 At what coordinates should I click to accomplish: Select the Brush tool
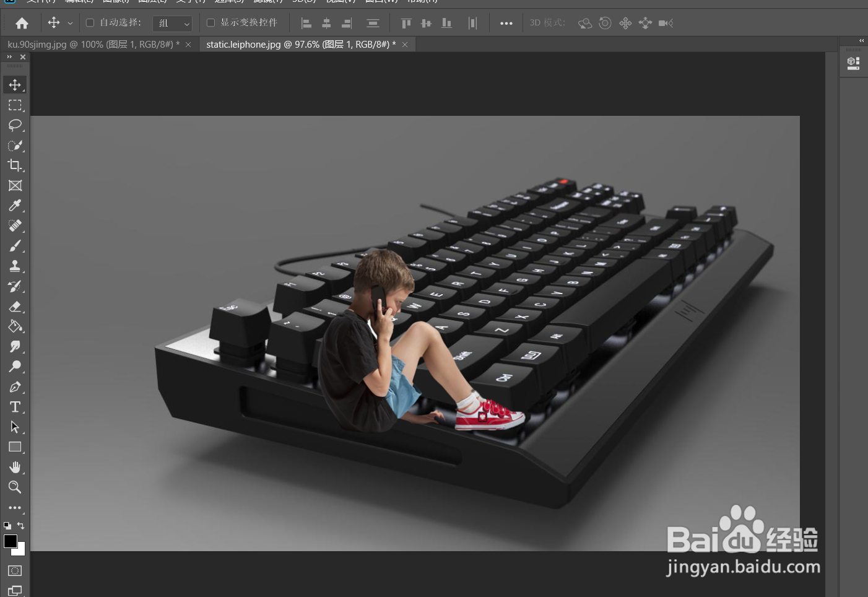coord(15,245)
